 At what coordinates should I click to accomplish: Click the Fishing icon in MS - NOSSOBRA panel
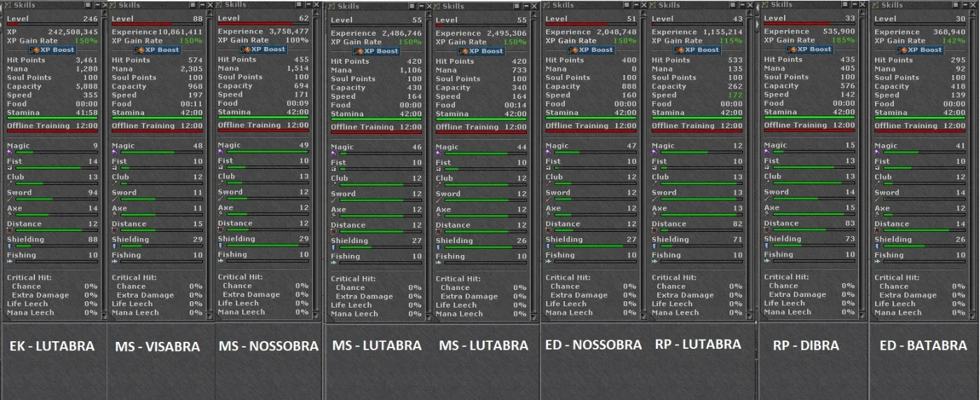pos(220,261)
